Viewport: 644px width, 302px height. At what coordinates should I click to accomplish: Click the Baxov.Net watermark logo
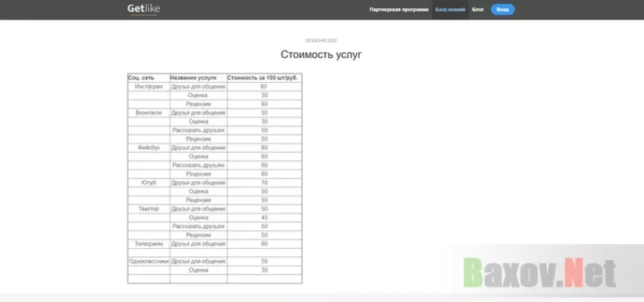tap(539, 272)
